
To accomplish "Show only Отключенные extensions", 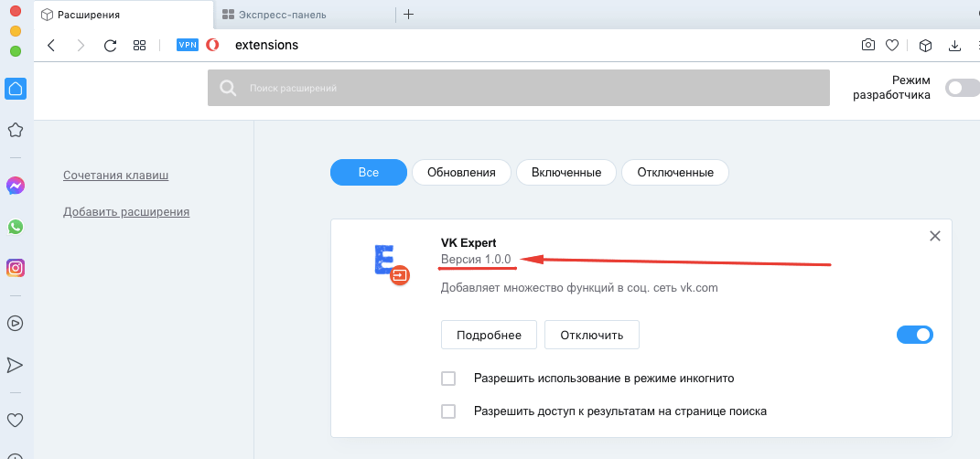I will coord(674,172).
